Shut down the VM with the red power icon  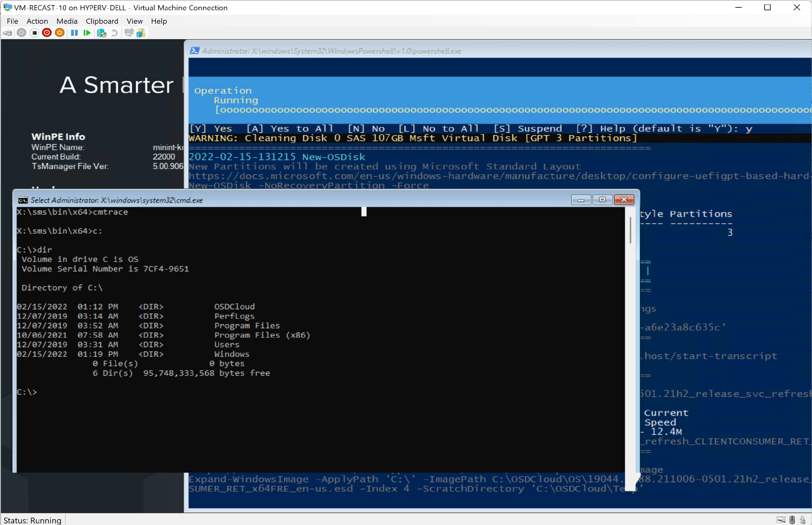point(47,33)
